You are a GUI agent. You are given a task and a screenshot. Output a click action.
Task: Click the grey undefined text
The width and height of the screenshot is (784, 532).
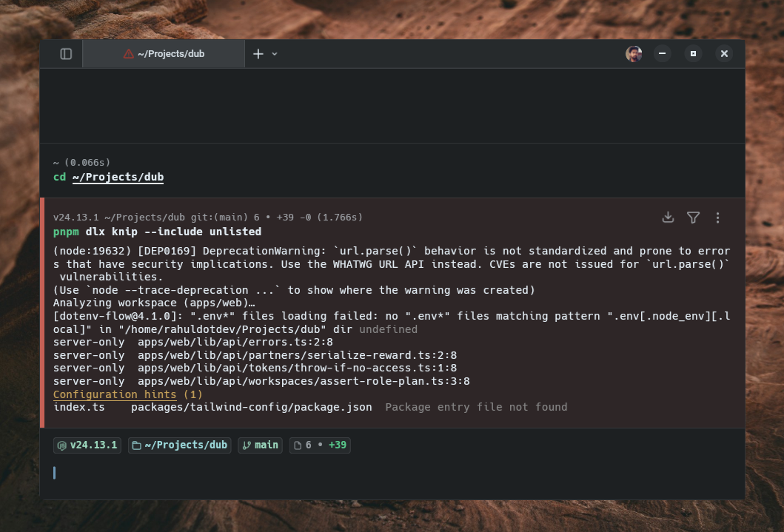[388, 329]
